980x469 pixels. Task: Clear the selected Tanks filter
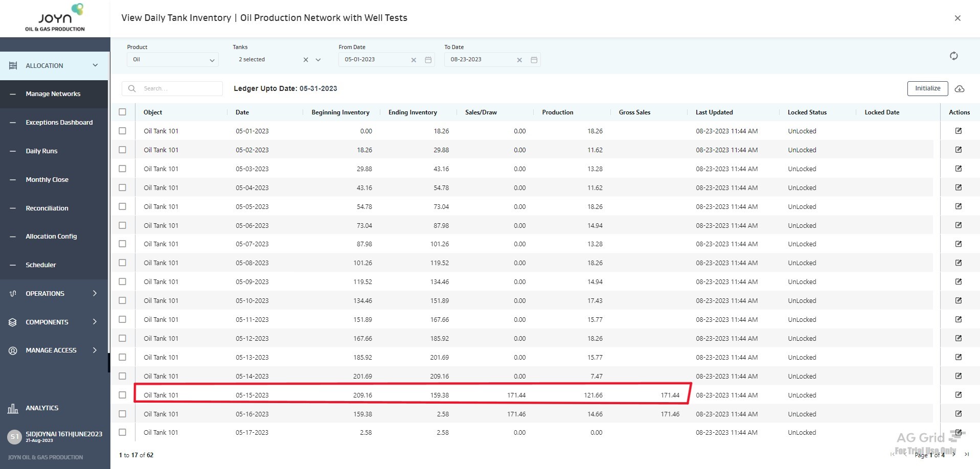pyautogui.click(x=306, y=60)
